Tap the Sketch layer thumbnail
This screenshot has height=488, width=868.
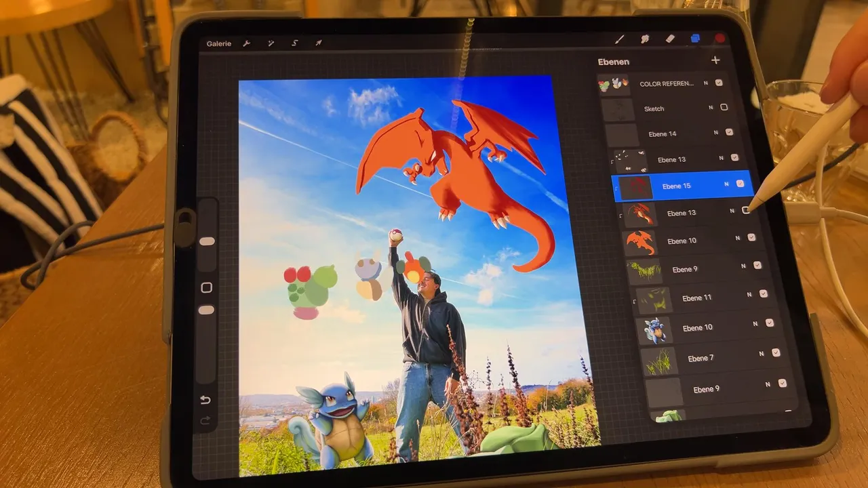[x=618, y=109]
